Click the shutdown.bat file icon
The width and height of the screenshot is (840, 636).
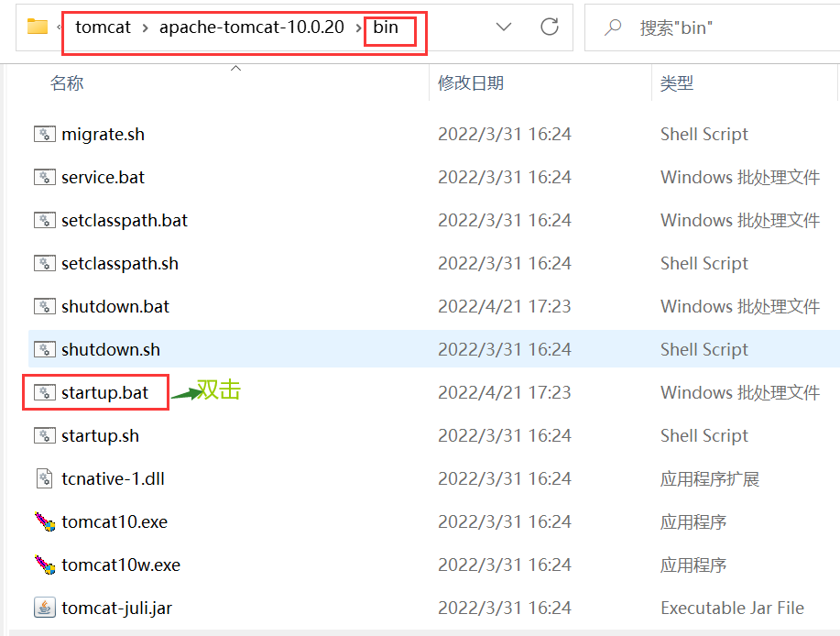pos(45,306)
